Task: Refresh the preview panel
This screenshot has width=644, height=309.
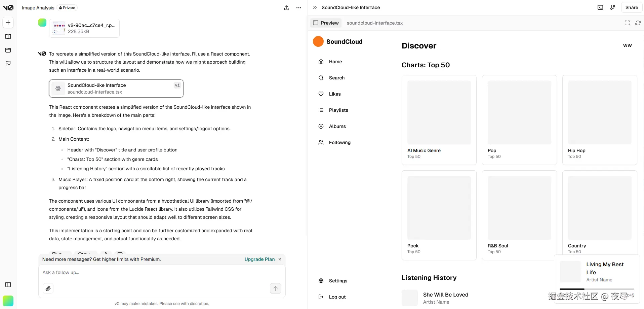Action: (x=638, y=23)
